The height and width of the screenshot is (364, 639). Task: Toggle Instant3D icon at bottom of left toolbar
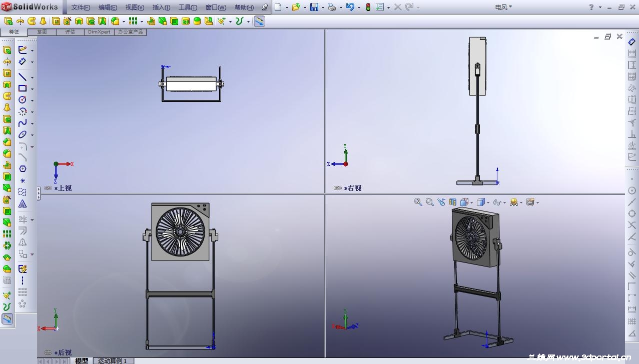[7, 318]
